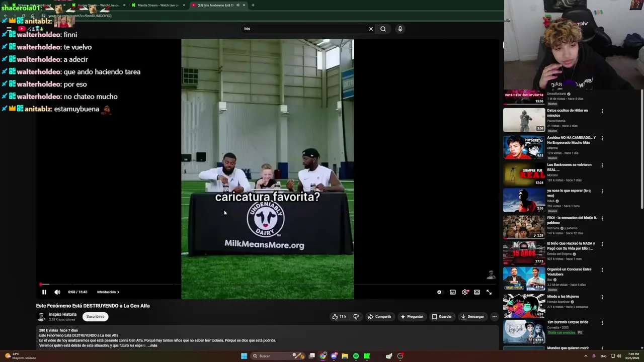This screenshot has width=644, height=362.
Task: Switch to the Mantte Stream tab
Action: 158,5
